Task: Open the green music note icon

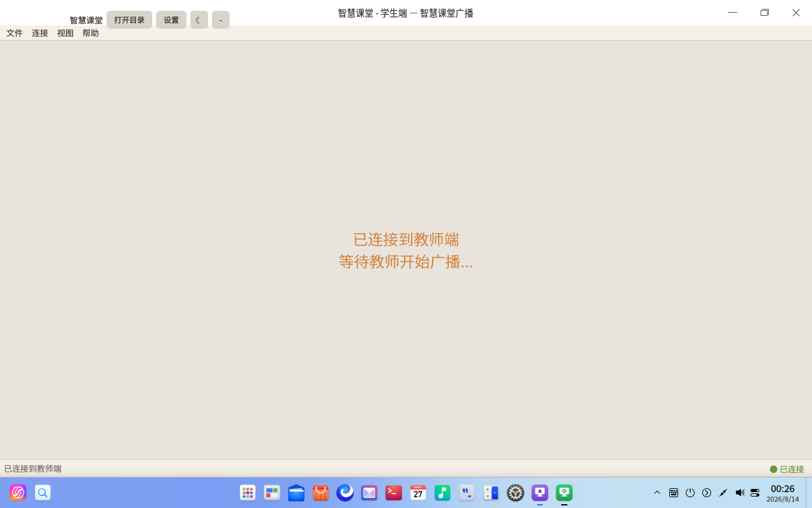Action: click(x=442, y=493)
